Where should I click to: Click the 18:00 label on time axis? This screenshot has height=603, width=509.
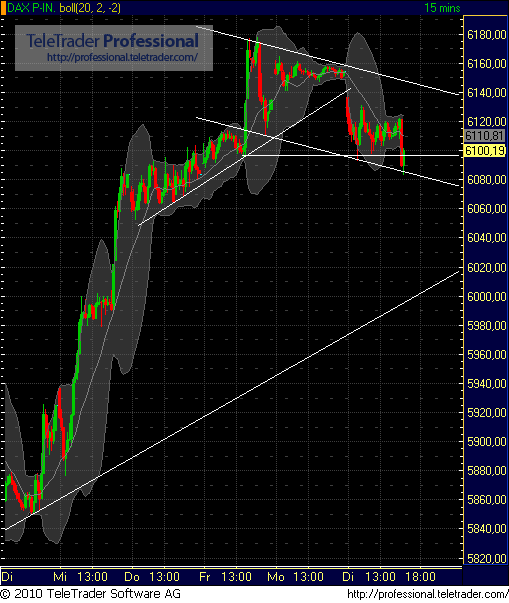[x=421, y=577]
